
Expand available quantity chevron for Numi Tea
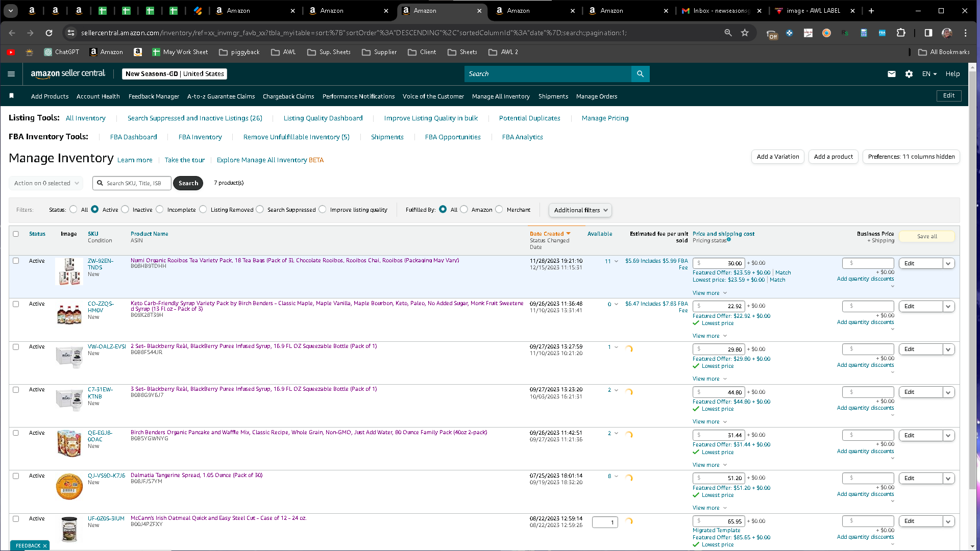click(616, 261)
